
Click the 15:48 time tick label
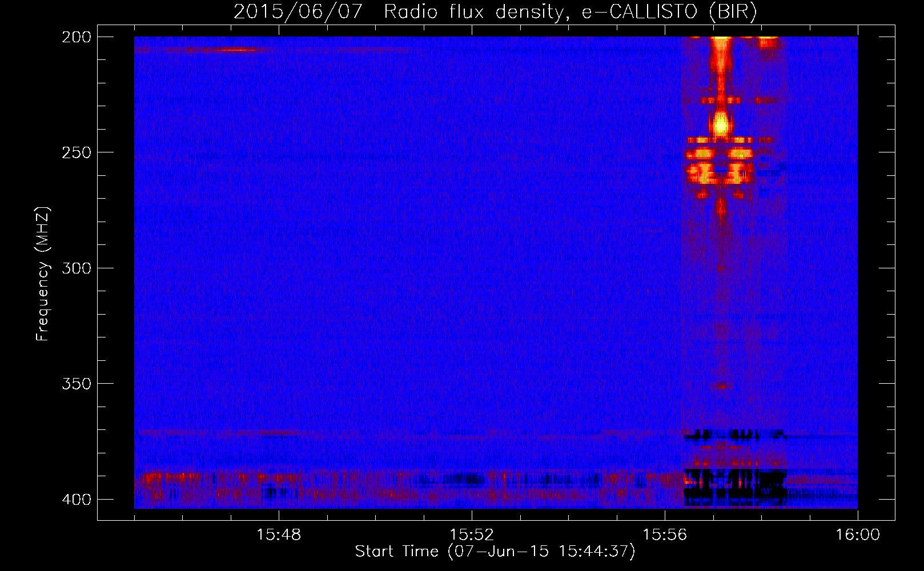pyautogui.click(x=279, y=535)
